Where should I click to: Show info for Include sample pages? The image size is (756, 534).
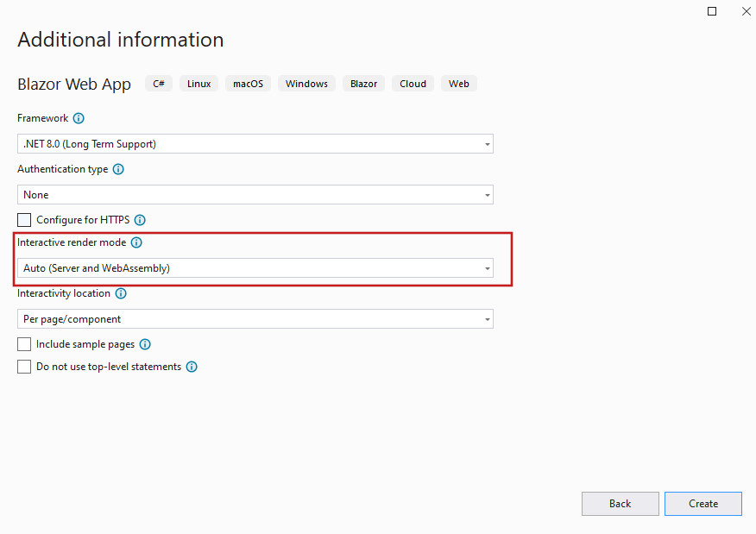pos(145,344)
